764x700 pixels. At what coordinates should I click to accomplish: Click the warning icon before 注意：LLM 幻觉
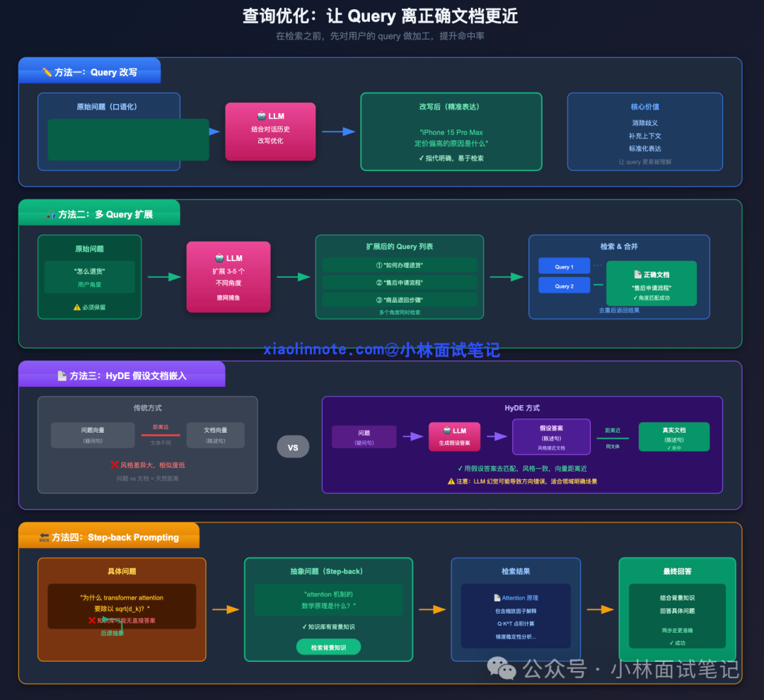pos(451,482)
